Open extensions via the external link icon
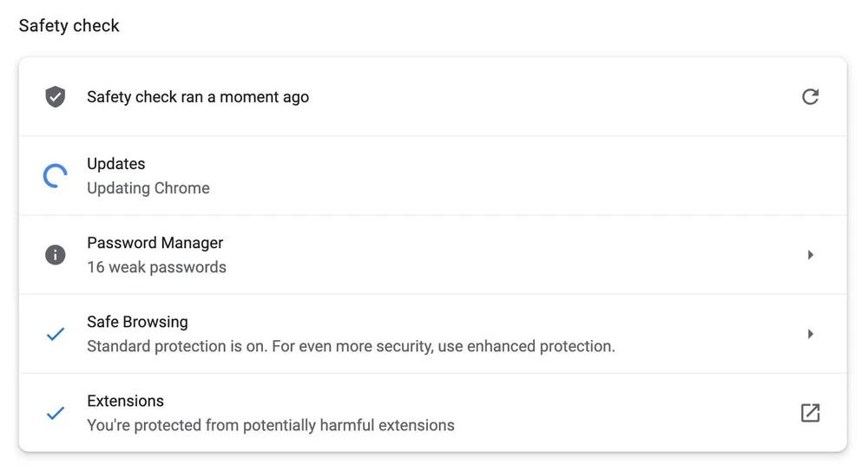Image resolution: width=868 pixels, height=471 pixels. coord(810,413)
